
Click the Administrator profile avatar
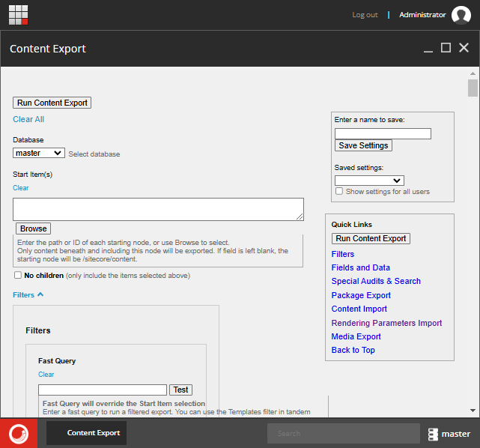pyautogui.click(x=460, y=15)
